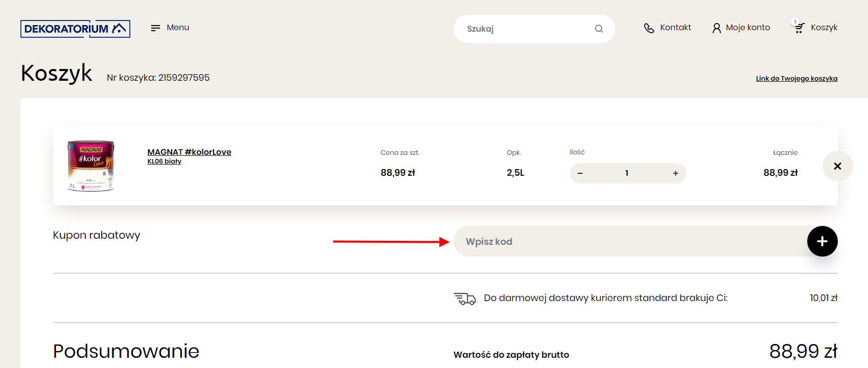Open the hamburger Menu icon
Viewport: 868px width, 368px height.
[155, 28]
